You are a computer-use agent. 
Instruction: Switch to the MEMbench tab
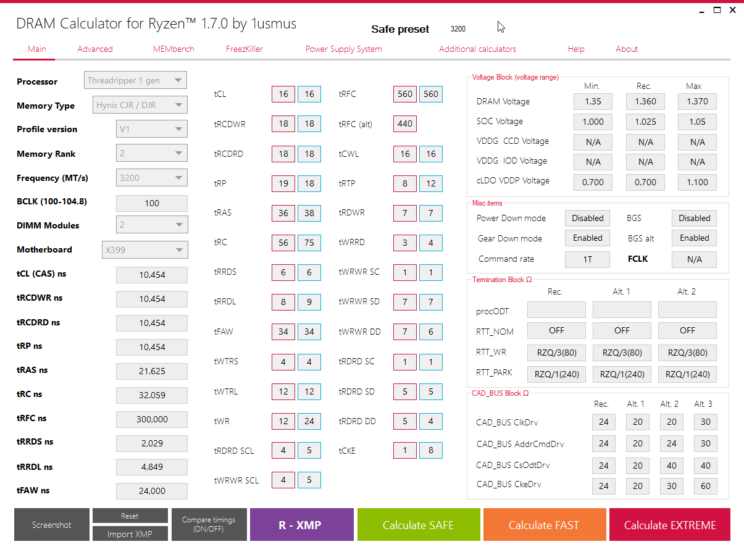[x=173, y=49]
